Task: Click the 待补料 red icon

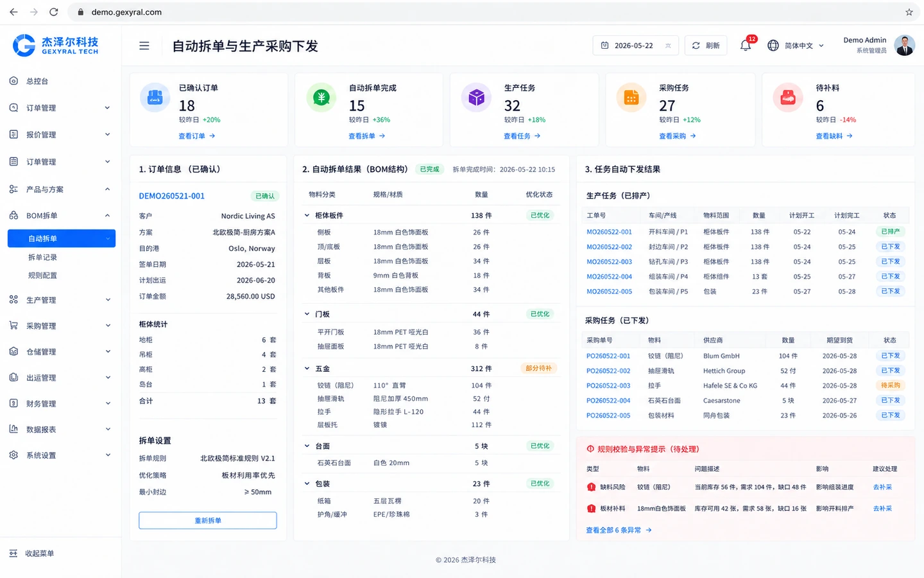Action: click(x=788, y=98)
